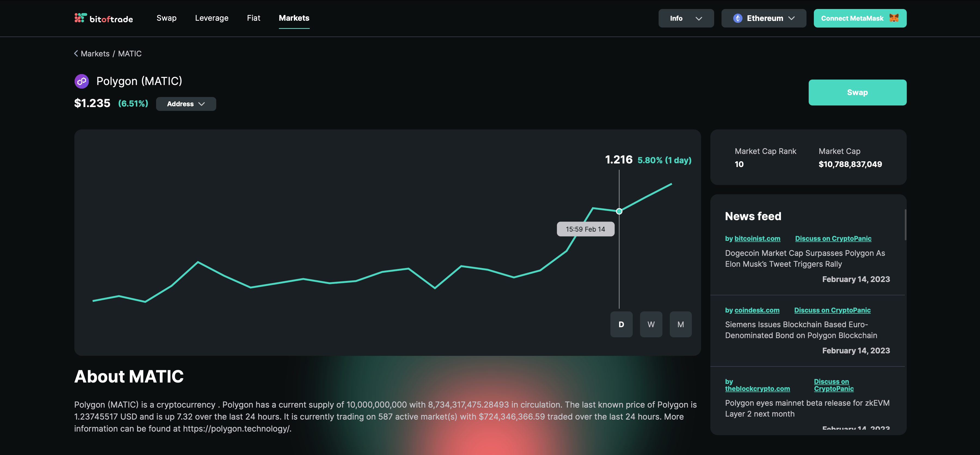
Task: Click the Ethereum network diamond icon
Action: (738, 18)
